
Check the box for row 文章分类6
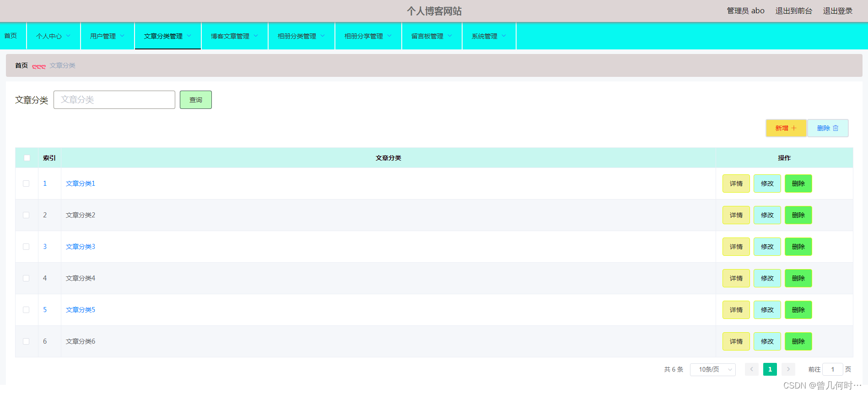[26, 341]
